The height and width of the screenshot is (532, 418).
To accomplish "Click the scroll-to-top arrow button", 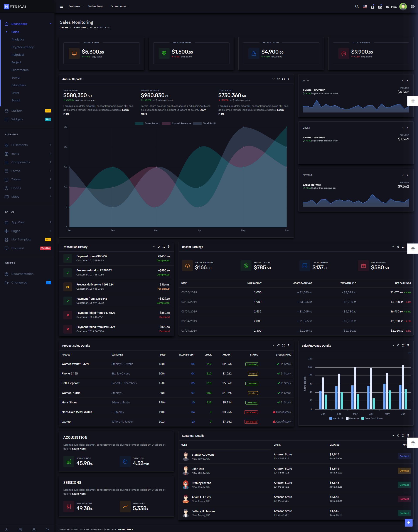I will (408, 523).
